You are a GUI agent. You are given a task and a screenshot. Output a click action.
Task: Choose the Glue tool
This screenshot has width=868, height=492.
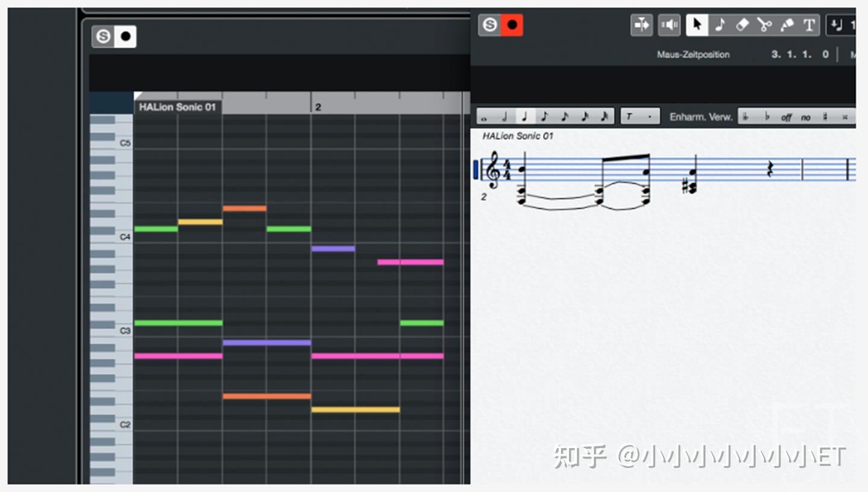pyautogui.click(x=788, y=25)
